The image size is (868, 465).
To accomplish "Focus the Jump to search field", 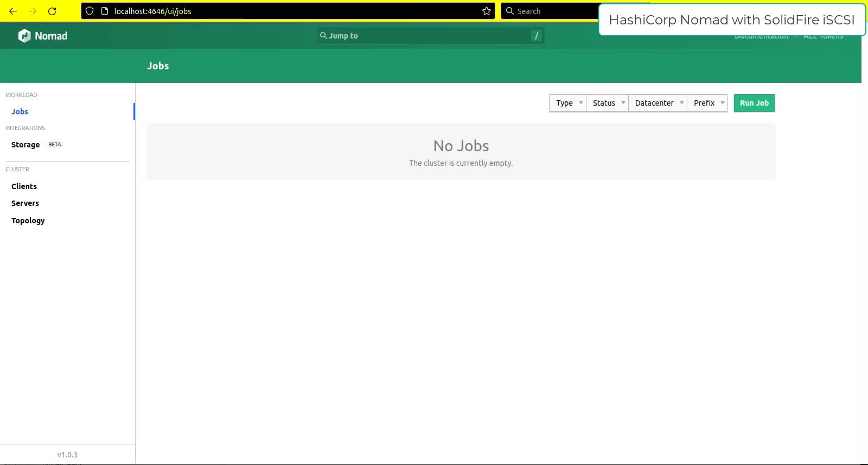I will [431, 36].
